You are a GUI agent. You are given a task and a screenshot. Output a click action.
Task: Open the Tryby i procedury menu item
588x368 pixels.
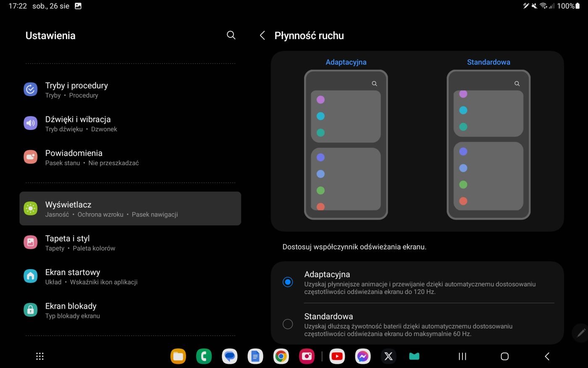tap(130, 90)
